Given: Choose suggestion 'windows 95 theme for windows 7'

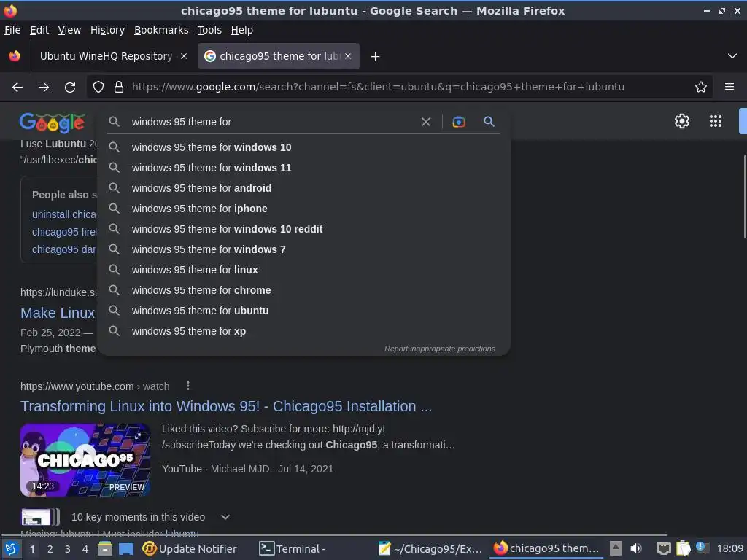Looking at the screenshot, I should 303,249.
